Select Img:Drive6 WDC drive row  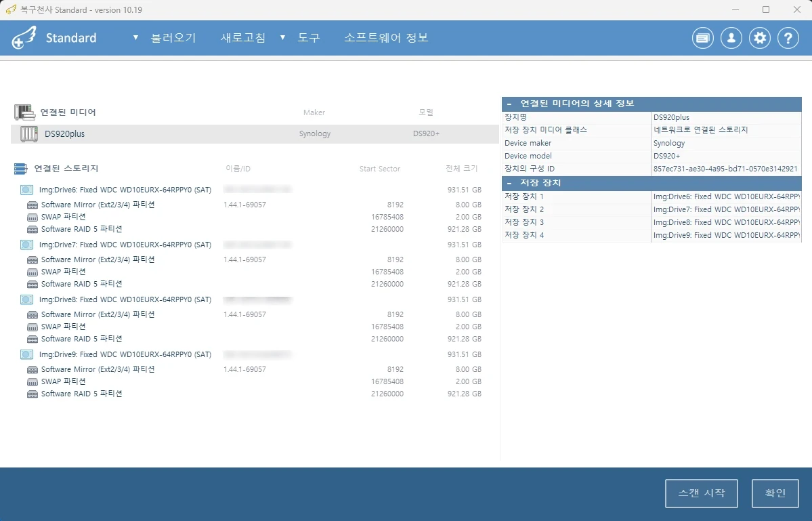(251, 190)
